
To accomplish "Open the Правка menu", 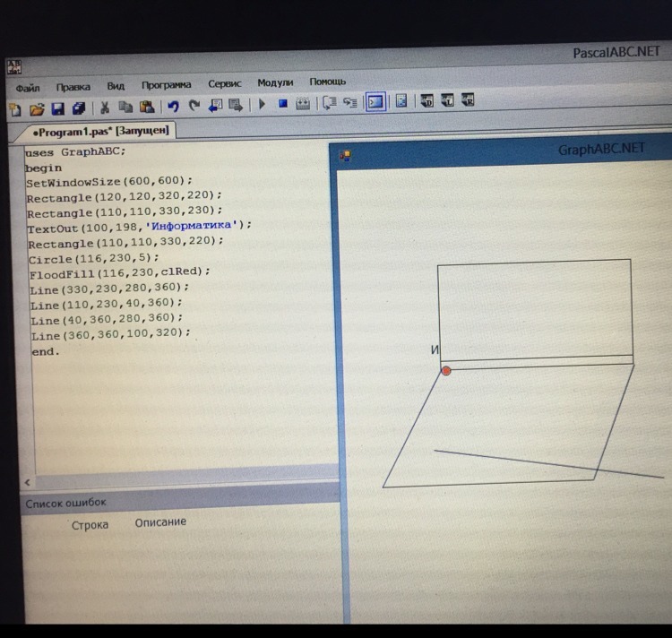I will click(x=73, y=87).
